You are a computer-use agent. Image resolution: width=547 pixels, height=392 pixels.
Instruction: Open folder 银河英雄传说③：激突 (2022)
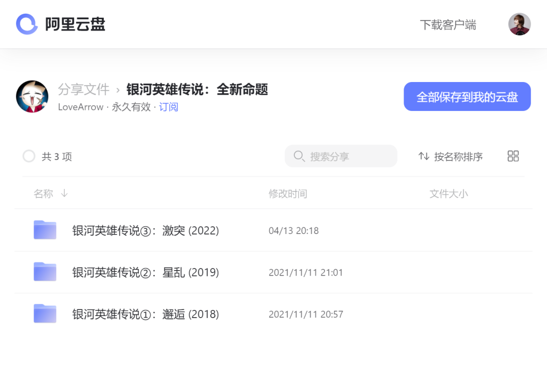(x=145, y=230)
